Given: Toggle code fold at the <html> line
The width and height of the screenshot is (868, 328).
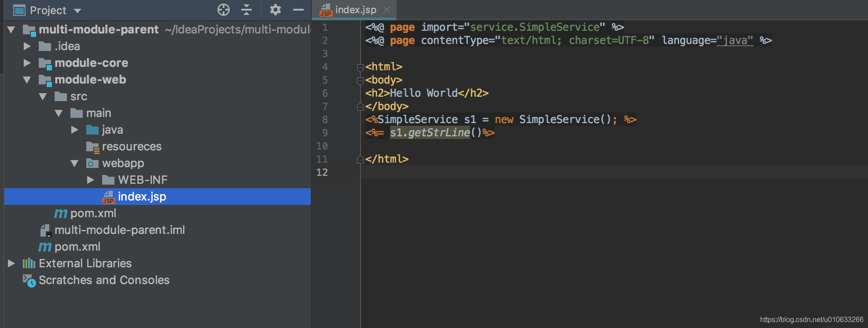Looking at the screenshot, I should pos(360,67).
